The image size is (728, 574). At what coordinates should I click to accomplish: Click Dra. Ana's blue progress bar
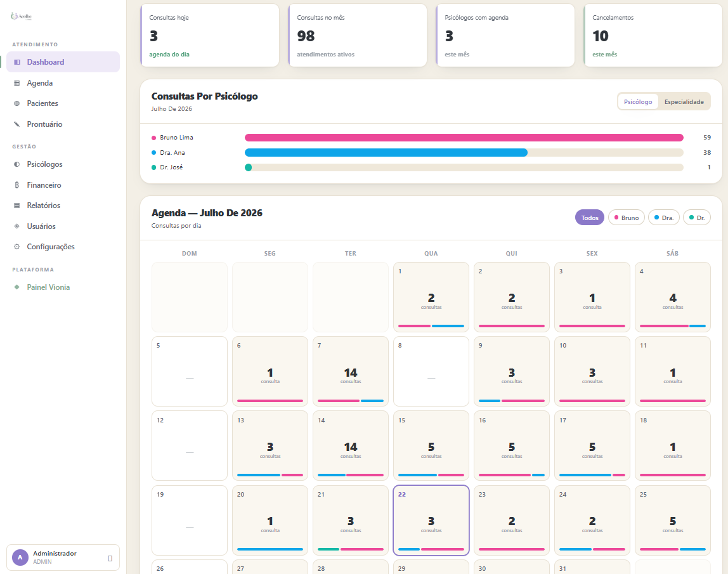coord(386,152)
